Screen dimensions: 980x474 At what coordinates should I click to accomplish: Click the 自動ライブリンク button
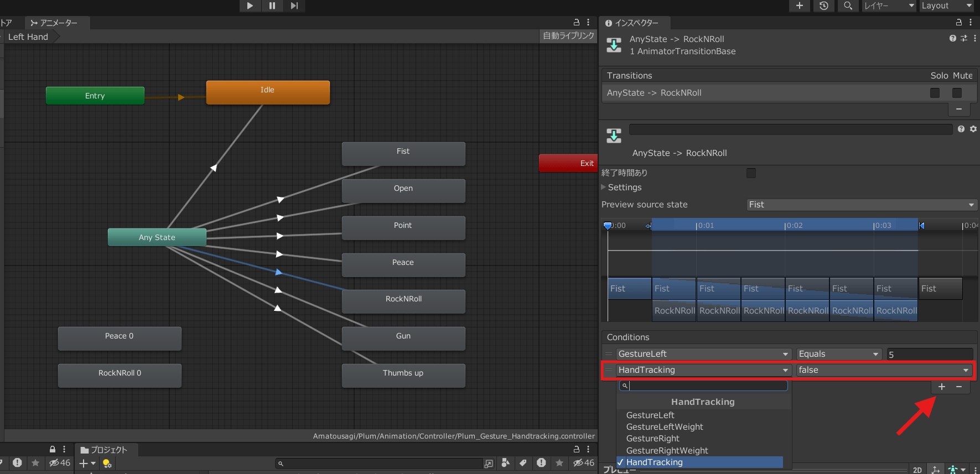tap(568, 36)
